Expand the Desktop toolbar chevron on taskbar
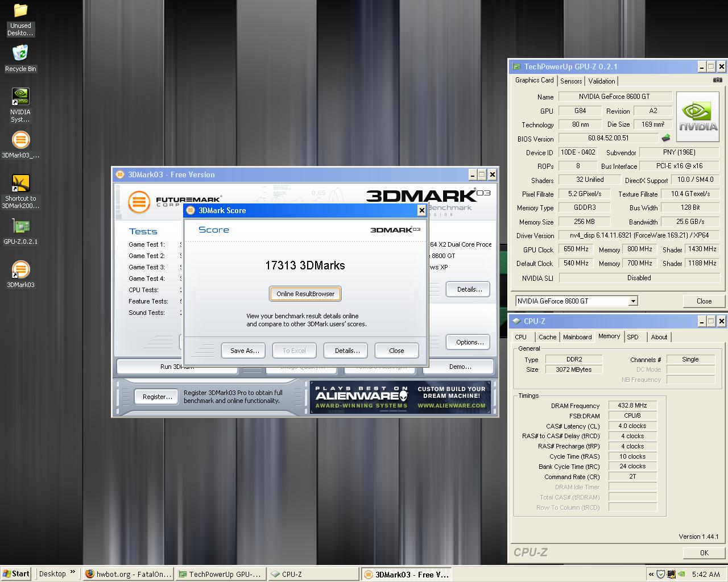Image resolution: width=728 pixels, height=582 pixels. click(73, 573)
